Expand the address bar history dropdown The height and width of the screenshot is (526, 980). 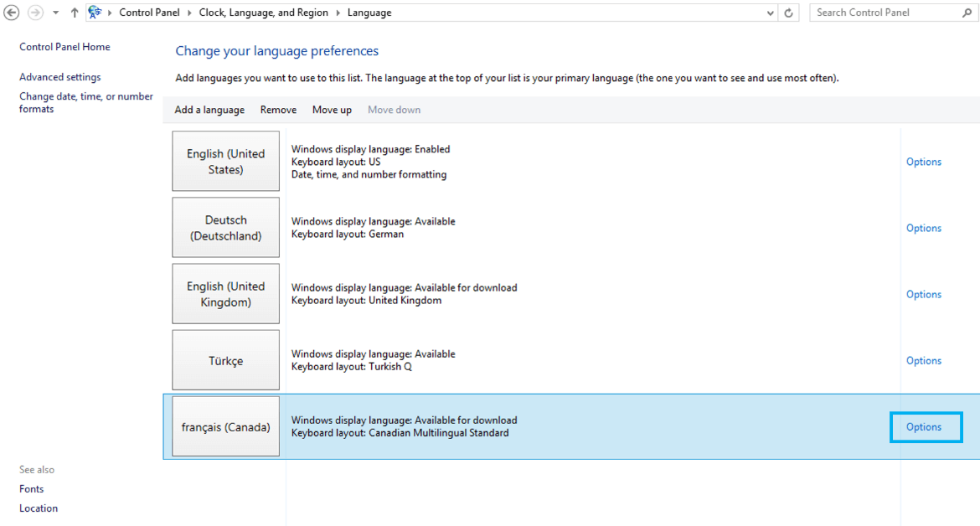click(770, 13)
